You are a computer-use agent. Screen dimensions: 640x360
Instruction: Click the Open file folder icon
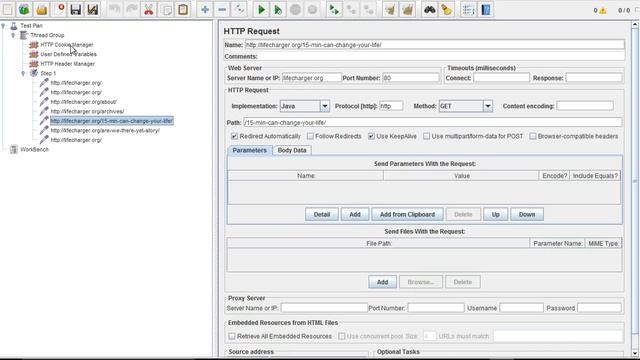(42, 9)
